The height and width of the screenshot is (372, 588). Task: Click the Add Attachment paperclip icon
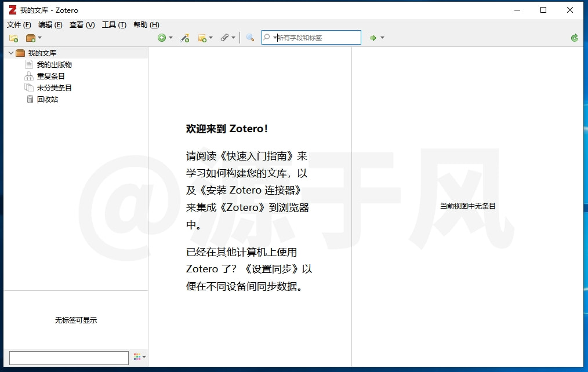coord(224,38)
